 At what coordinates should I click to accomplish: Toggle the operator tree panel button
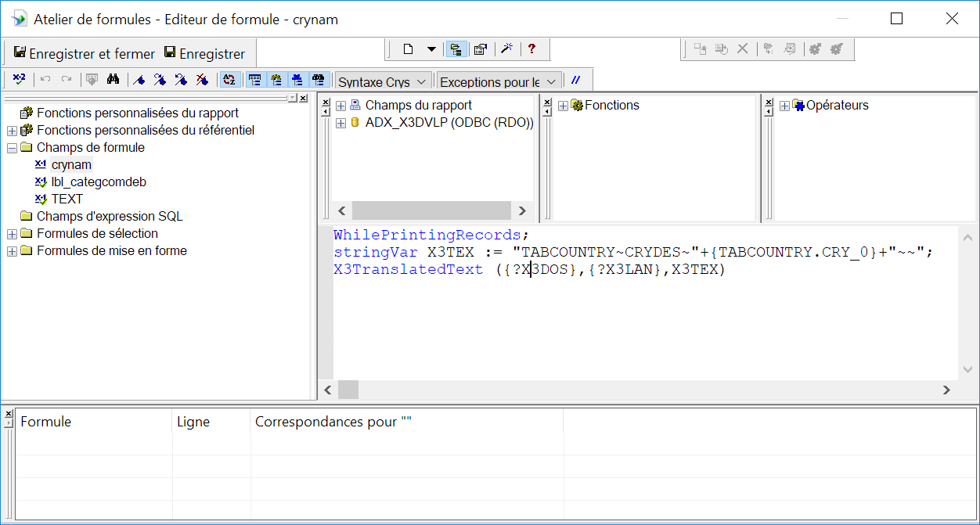tap(318, 79)
